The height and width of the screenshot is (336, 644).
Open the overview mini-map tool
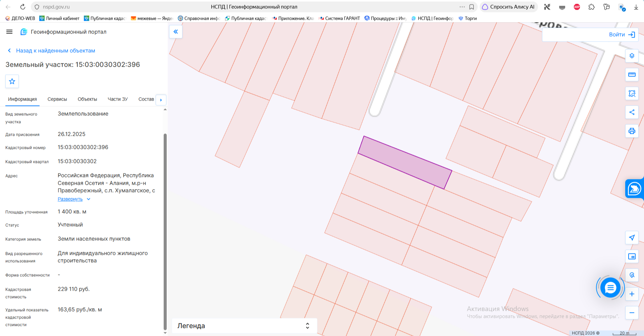[x=632, y=257]
